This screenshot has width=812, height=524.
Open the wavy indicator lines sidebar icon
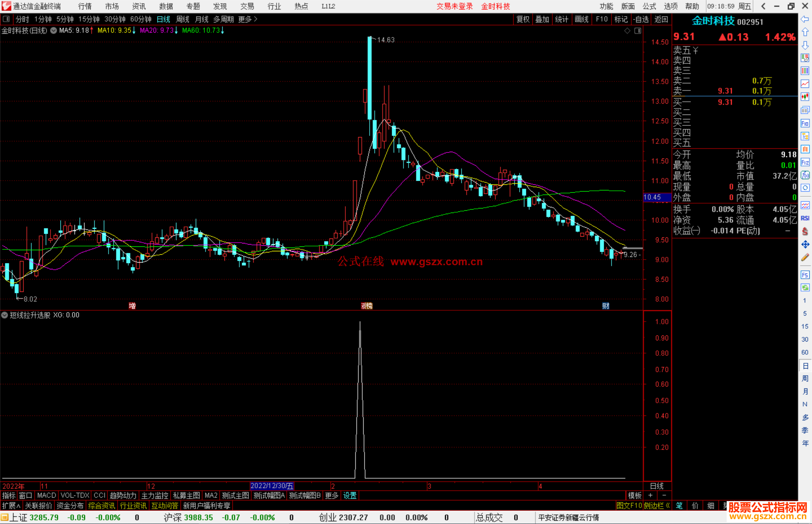[805, 205]
